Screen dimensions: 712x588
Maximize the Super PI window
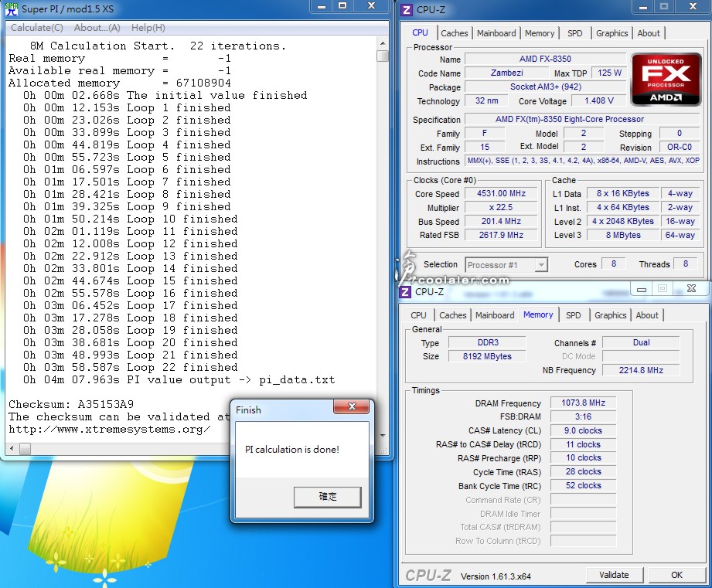coord(342,6)
